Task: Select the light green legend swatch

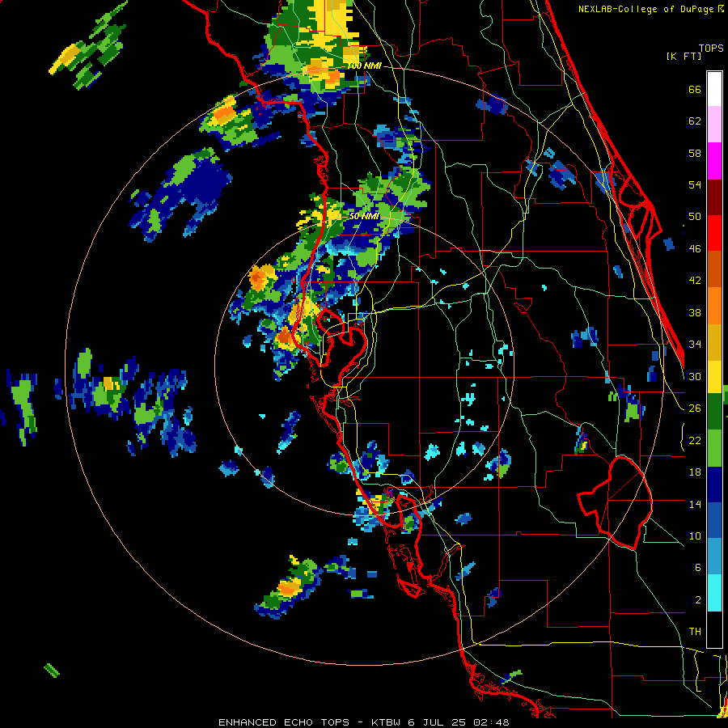Action: pos(714,448)
